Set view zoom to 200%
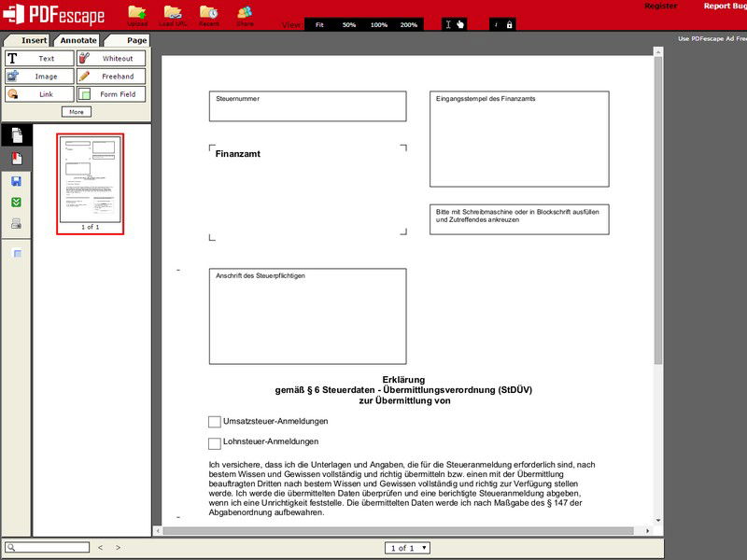Image resolution: width=747 pixels, height=560 pixels. pyautogui.click(x=409, y=25)
